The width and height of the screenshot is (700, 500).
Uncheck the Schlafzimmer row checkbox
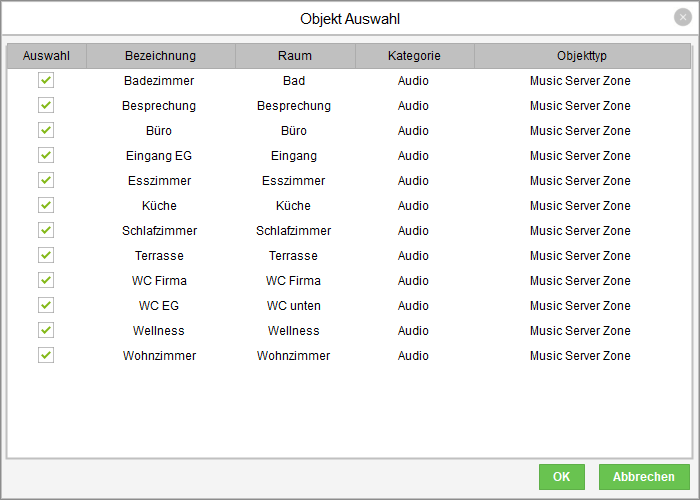coord(46,231)
